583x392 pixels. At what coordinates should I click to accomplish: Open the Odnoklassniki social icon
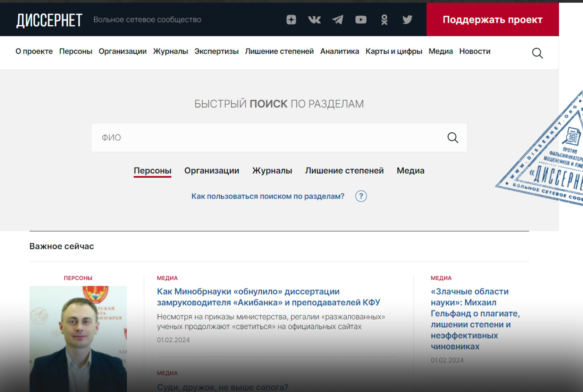point(384,20)
